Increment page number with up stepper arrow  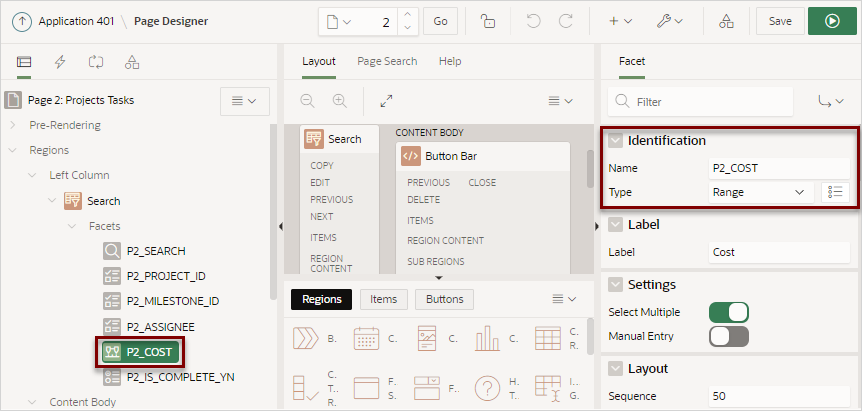tap(407, 15)
